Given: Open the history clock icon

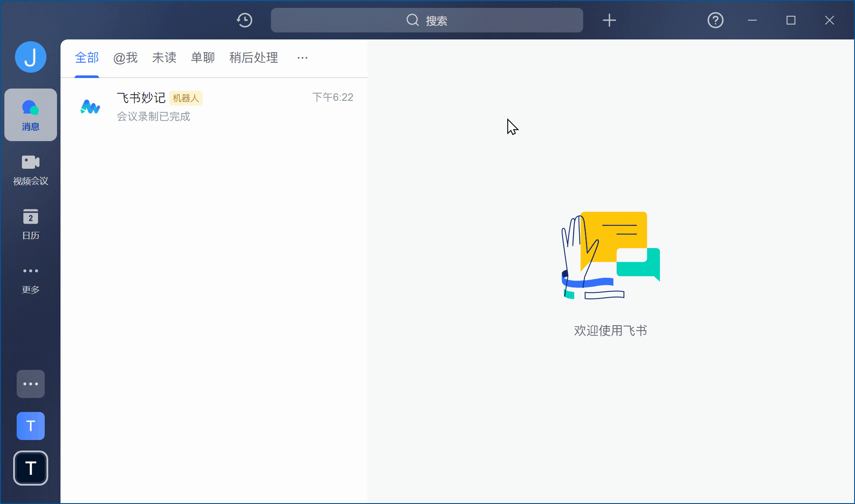Looking at the screenshot, I should (245, 20).
